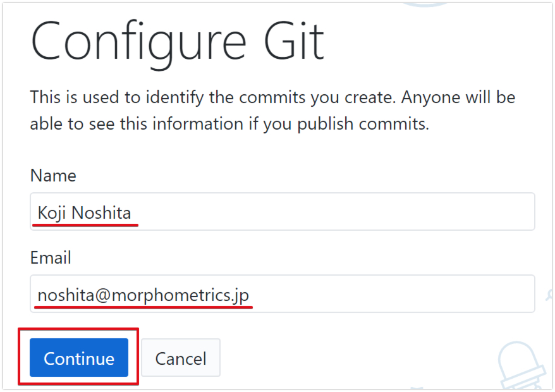
Task: Click empty space after the email address
Action: (x=392, y=293)
